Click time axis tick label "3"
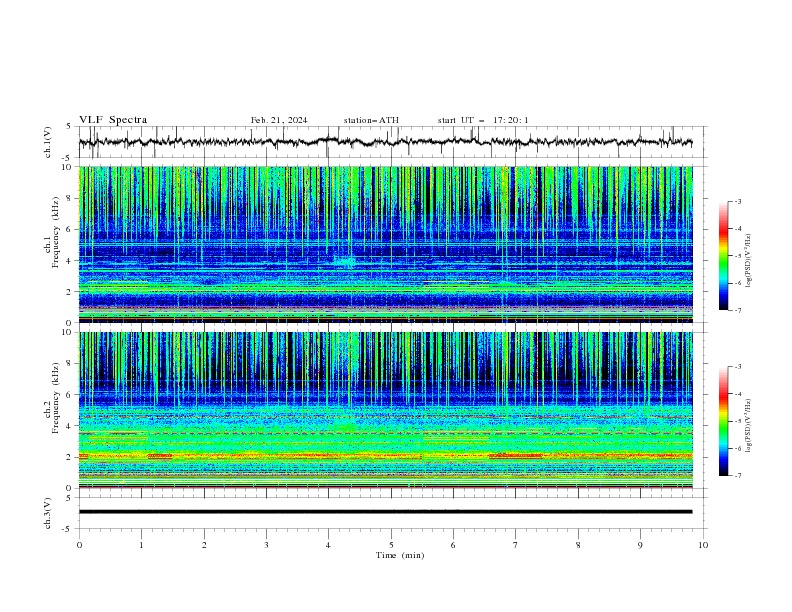The height and width of the screenshot is (612, 792). (266, 545)
